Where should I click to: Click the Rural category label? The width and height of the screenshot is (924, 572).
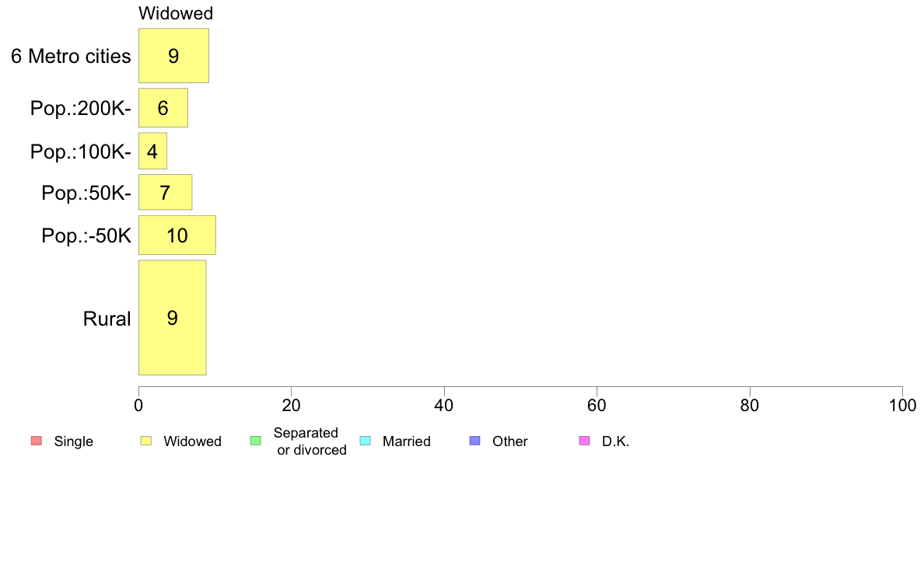coord(107,319)
